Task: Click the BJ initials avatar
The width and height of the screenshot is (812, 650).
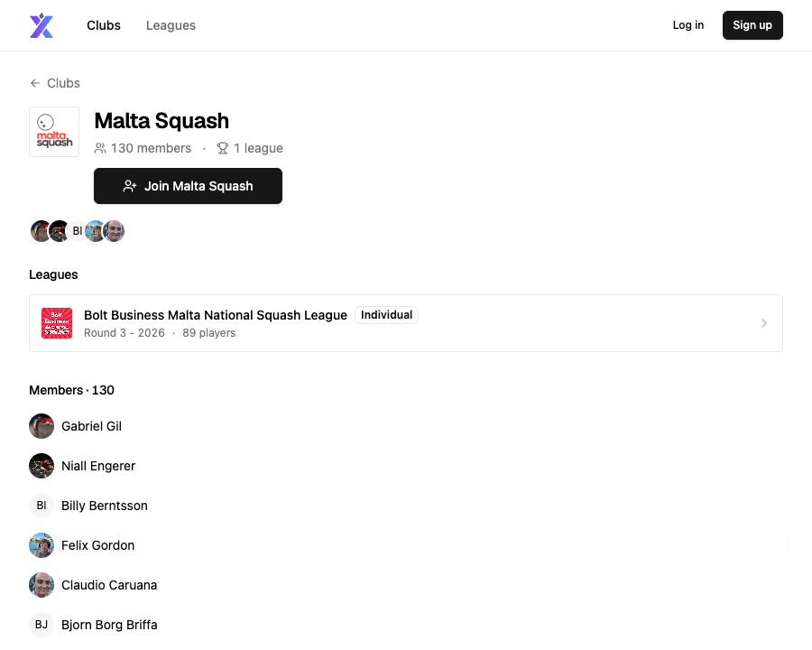Action: (x=42, y=625)
